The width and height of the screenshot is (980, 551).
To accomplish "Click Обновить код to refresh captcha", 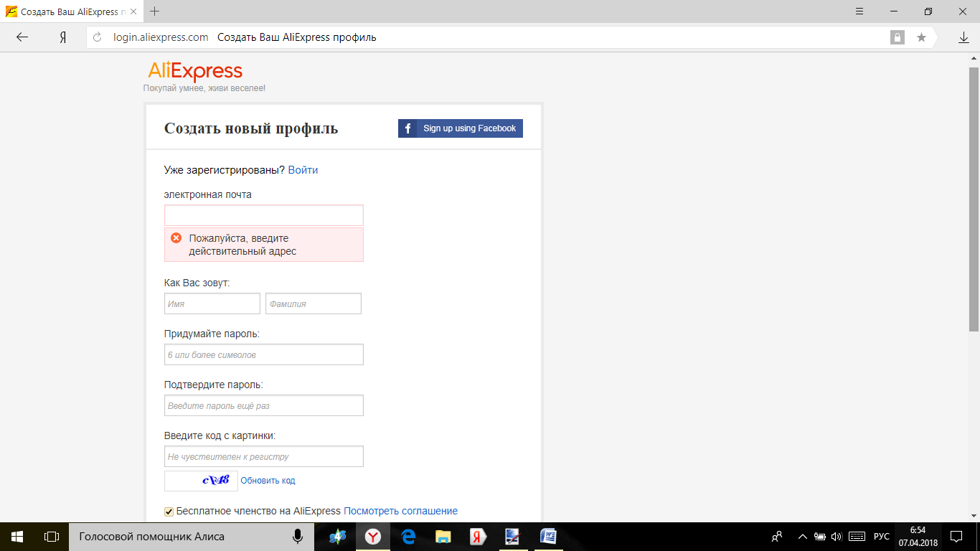I will point(268,481).
